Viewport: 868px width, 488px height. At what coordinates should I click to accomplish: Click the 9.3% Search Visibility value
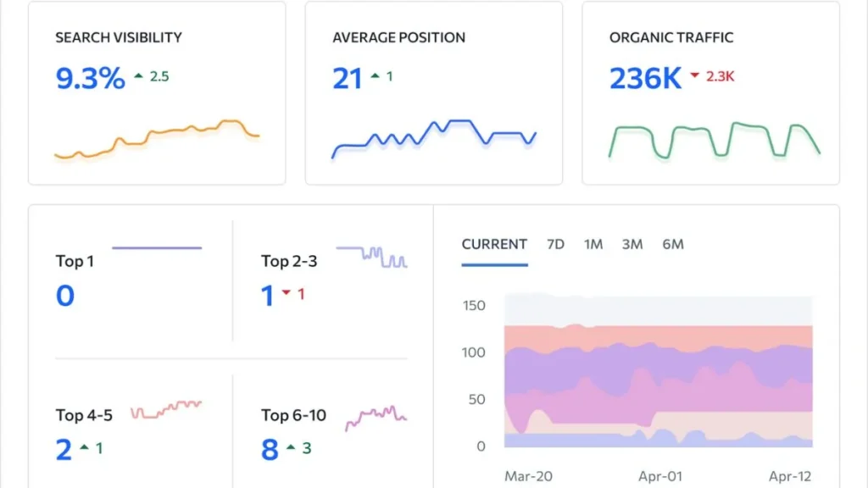tap(88, 75)
